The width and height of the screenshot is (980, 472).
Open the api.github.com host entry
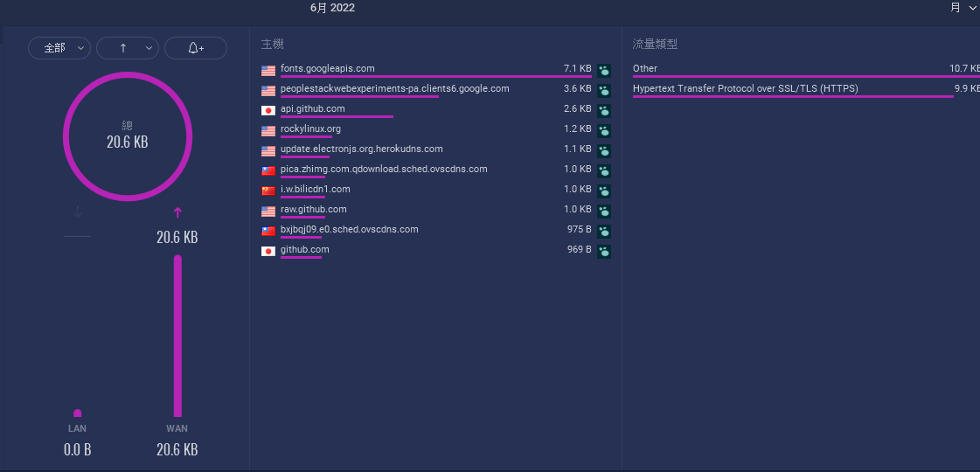pos(312,108)
